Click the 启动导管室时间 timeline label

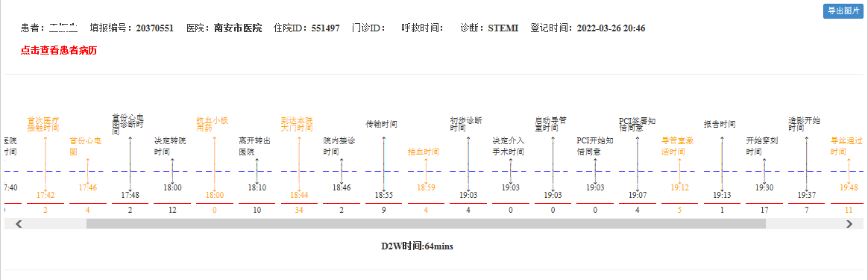551,124
